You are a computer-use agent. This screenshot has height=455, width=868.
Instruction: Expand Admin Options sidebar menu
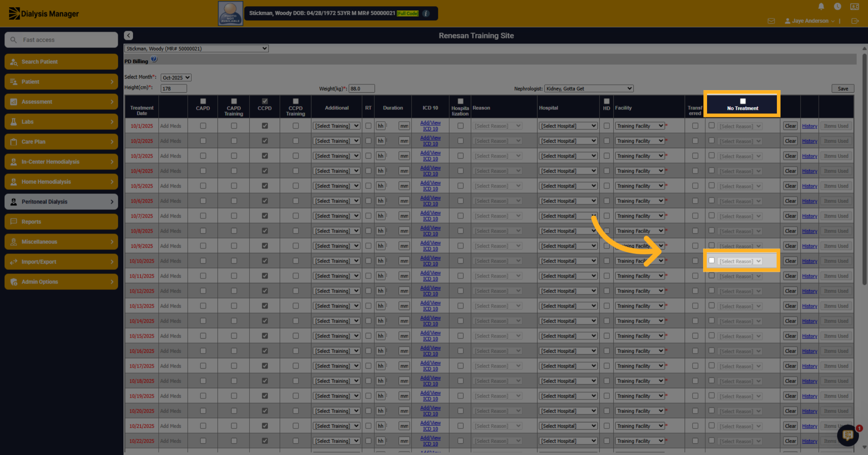coord(61,282)
